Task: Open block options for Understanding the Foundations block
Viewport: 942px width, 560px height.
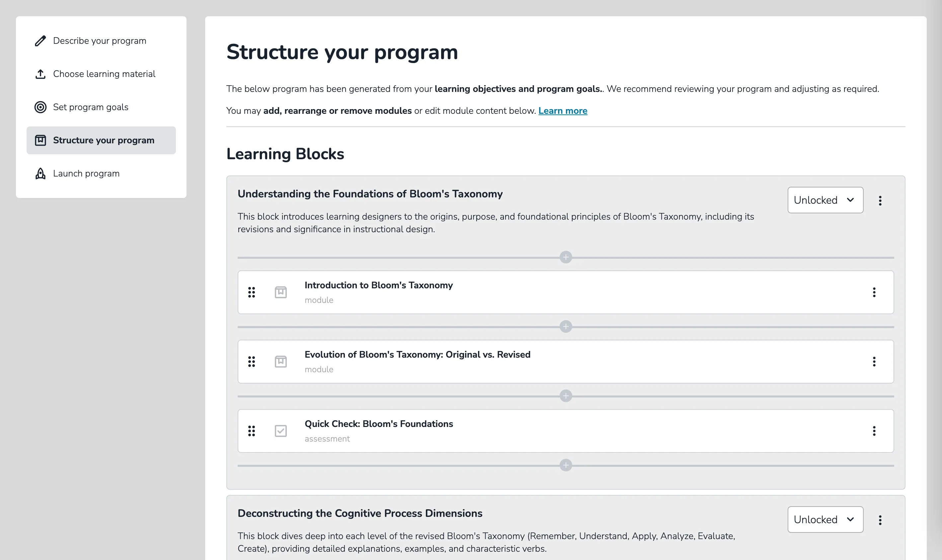Action: point(880,200)
